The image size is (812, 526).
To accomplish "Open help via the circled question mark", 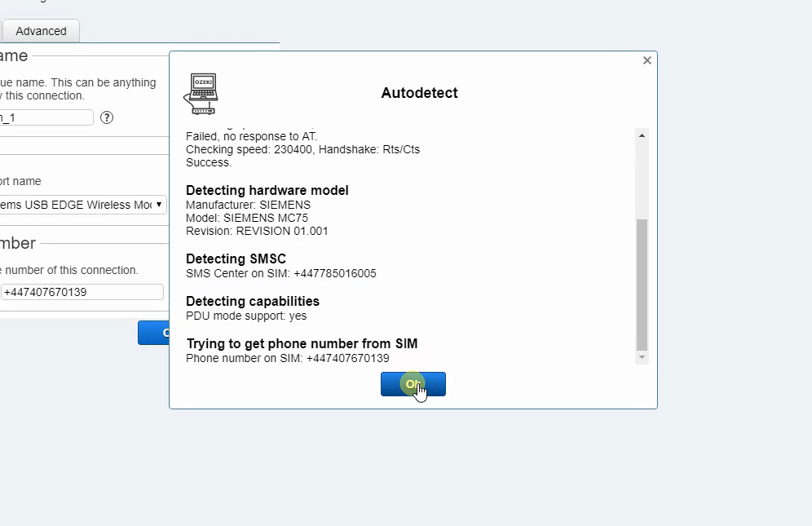I will (x=106, y=117).
